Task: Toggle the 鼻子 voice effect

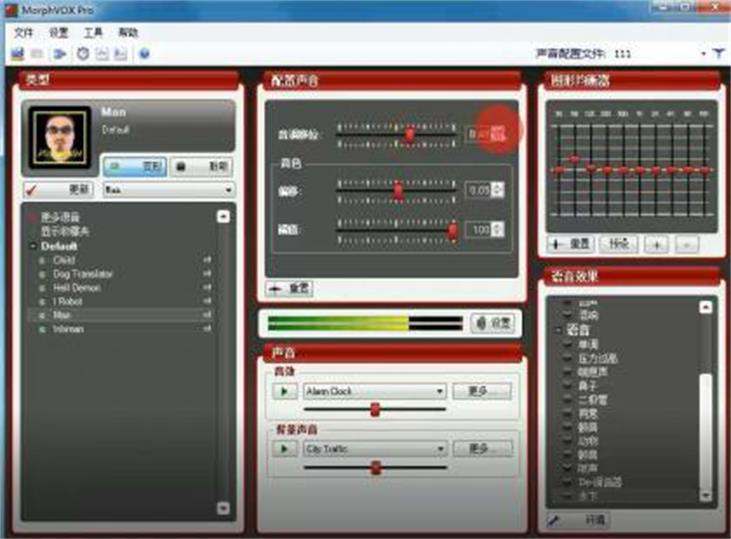Action: pyautogui.click(x=588, y=386)
